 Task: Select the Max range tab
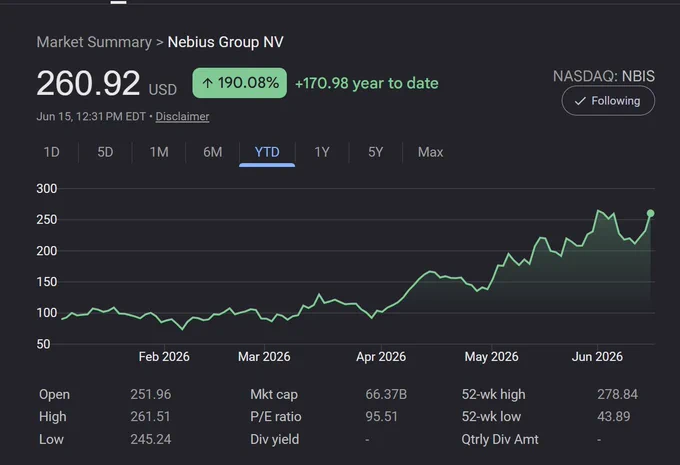pos(430,152)
